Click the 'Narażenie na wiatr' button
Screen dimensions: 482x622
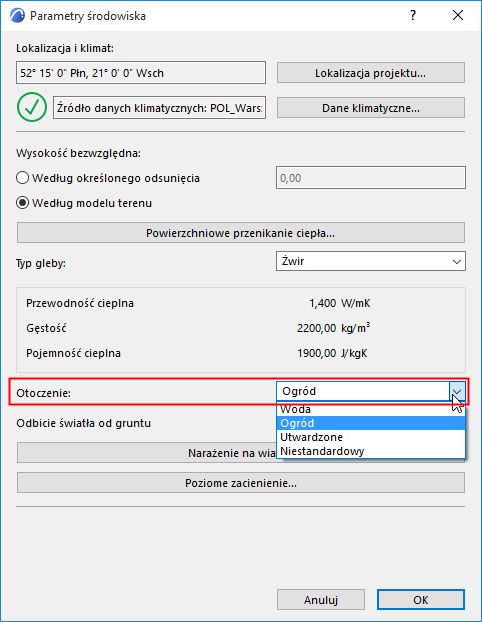[x=147, y=453]
